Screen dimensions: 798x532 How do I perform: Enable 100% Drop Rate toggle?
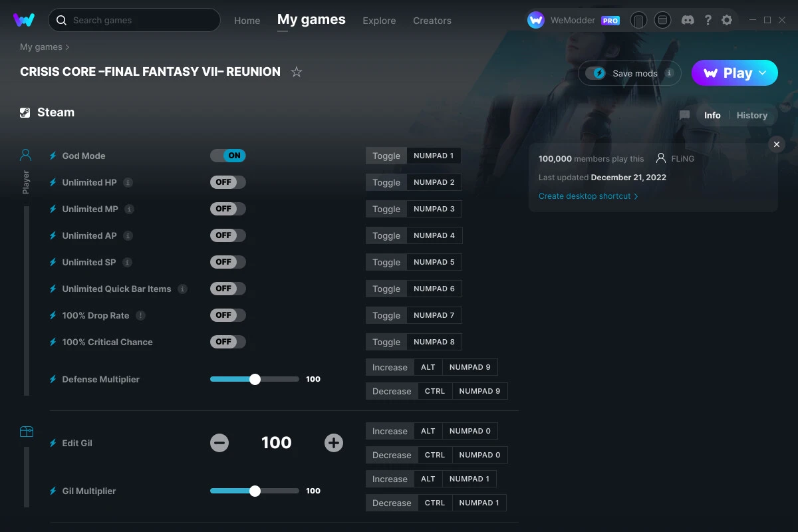tap(228, 315)
